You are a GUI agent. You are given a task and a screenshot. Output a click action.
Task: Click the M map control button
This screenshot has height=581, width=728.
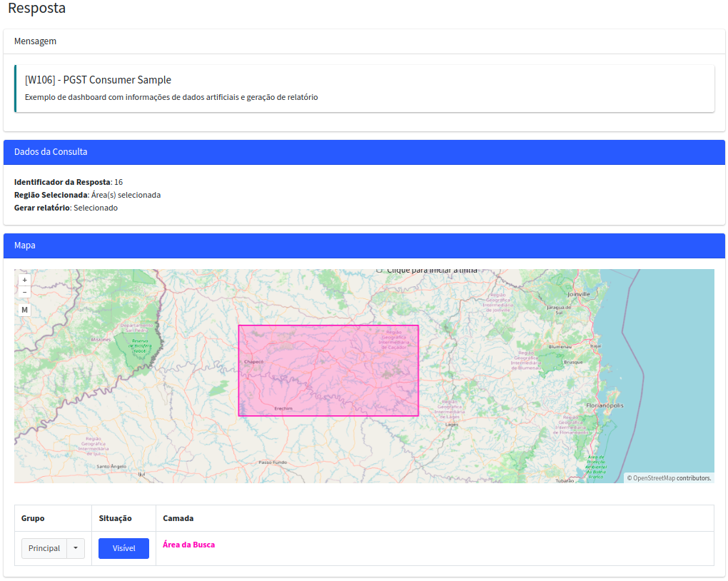click(24, 310)
